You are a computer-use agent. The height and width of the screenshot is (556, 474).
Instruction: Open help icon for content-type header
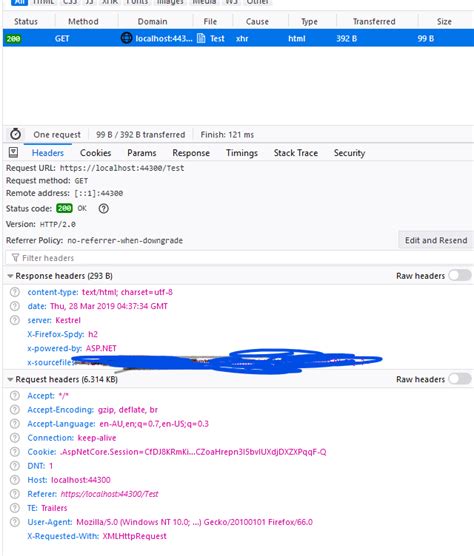(15, 292)
